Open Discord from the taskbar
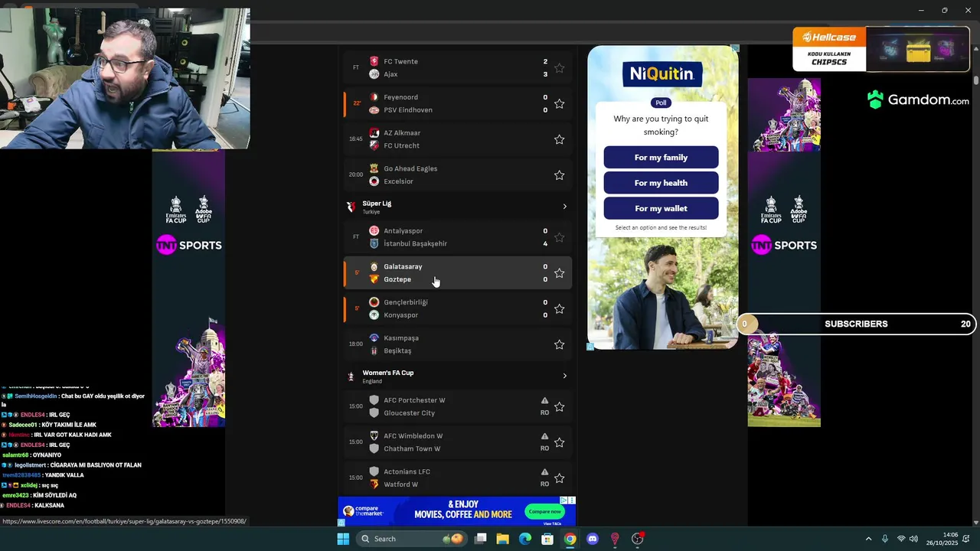The height and width of the screenshot is (551, 980). point(592,539)
